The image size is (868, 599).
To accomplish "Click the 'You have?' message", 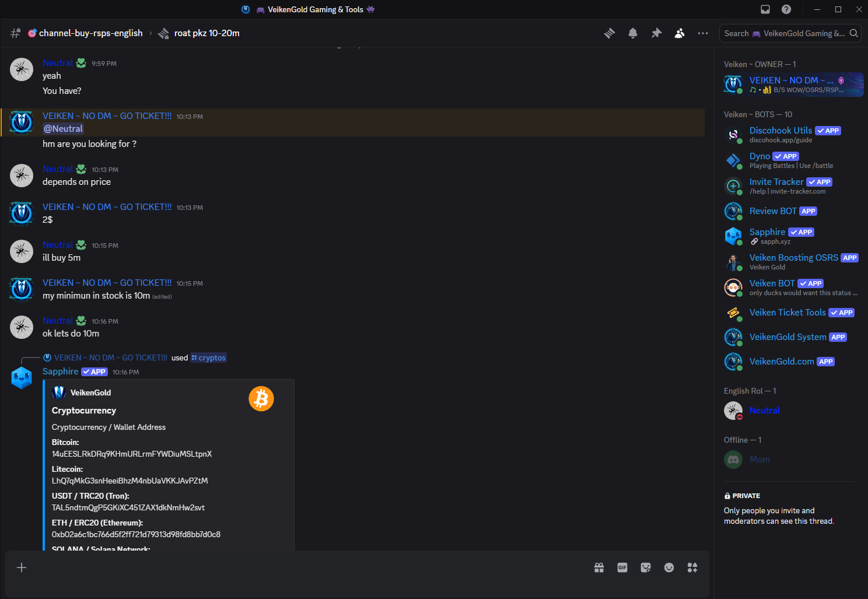I will click(62, 91).
